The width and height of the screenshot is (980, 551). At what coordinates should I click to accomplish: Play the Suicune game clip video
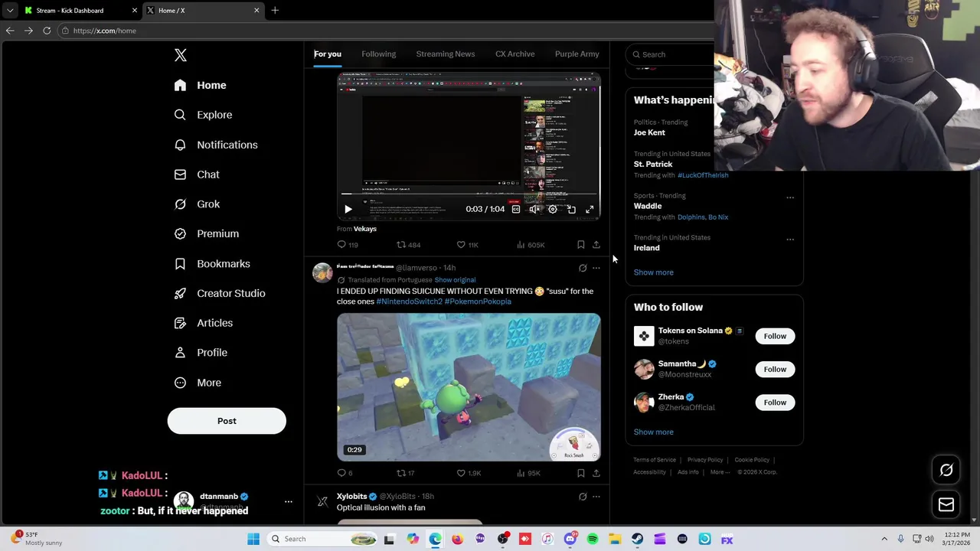[469, 387]
